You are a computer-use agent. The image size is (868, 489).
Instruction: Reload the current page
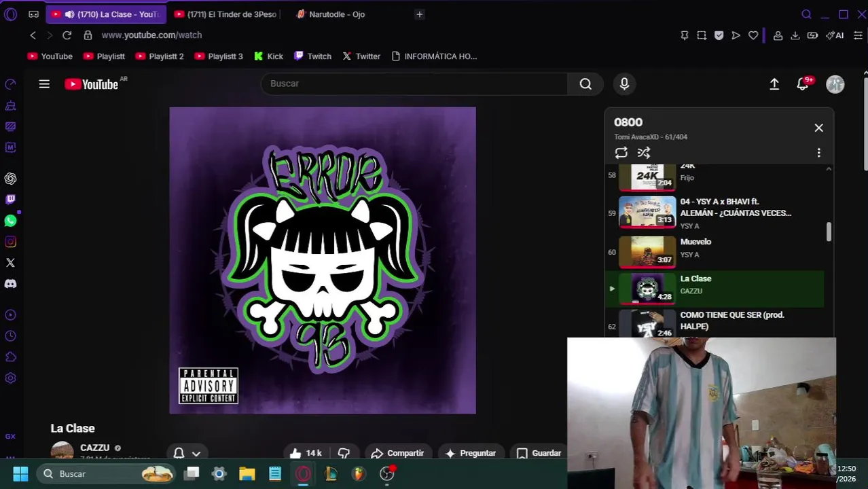coord(67,35)
